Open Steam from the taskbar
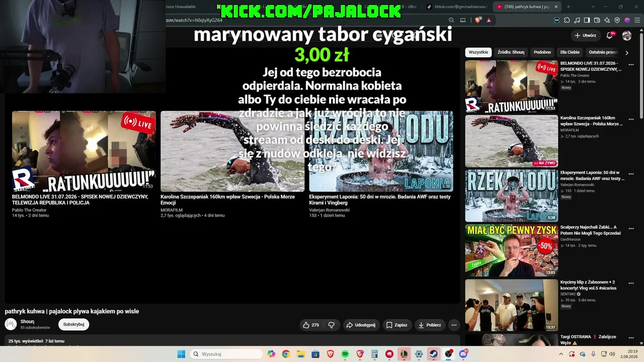This screenshot has width=644, height=362. coord(434,354)
